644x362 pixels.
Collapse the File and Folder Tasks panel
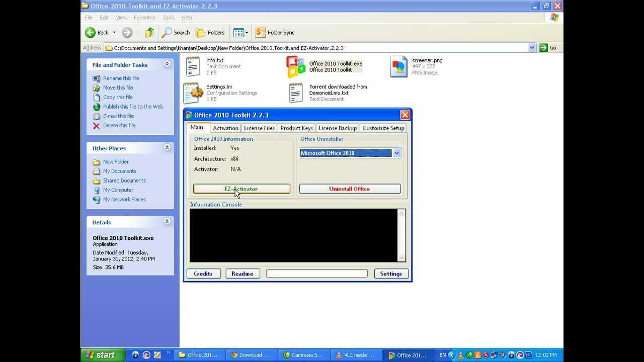pos(167,64)
